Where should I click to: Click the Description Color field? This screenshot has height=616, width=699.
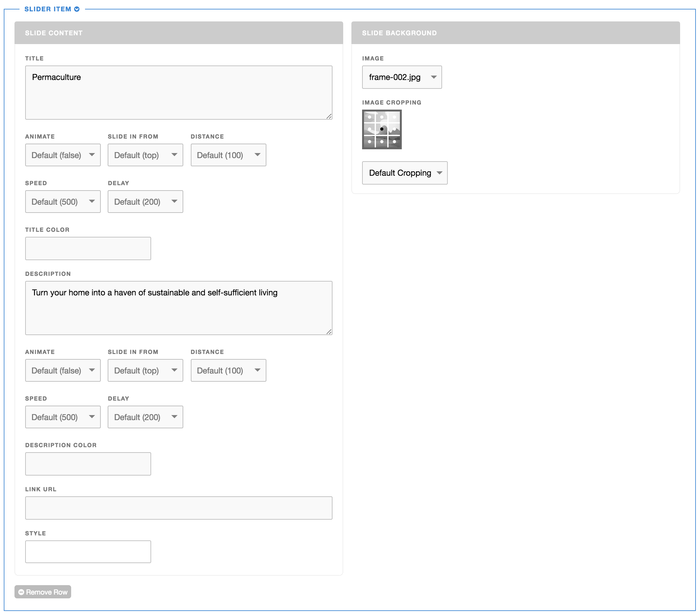88,464
